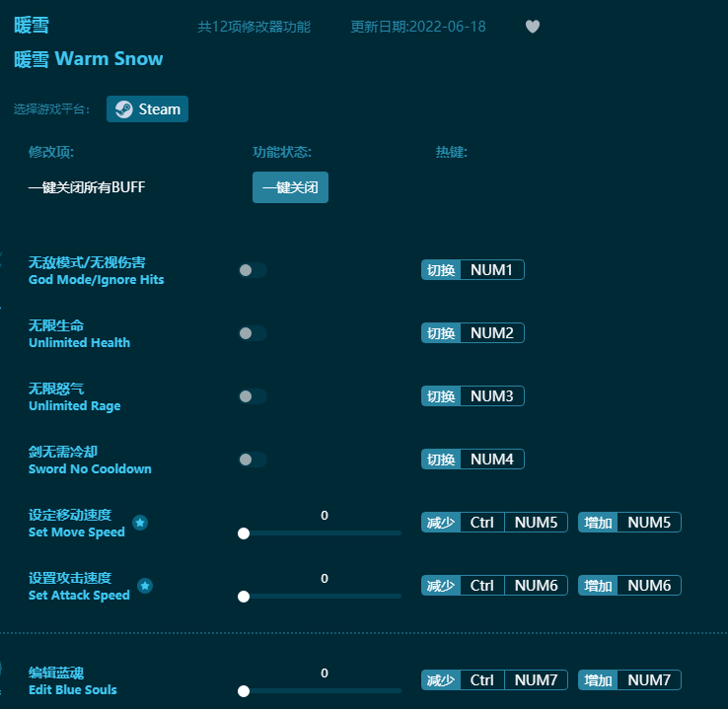The width and height of the screenshot is (728, 709).
Task: Click NUM2 hotkey for Unlimited Health
Action: pyautogui.click(x=491, y=333)
